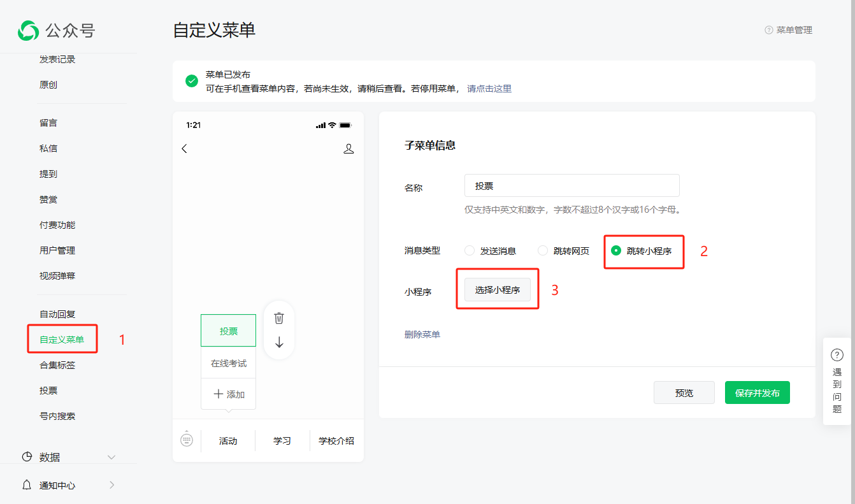
Task: Click the 菜单已发布 status text
Action: [228, 75]
